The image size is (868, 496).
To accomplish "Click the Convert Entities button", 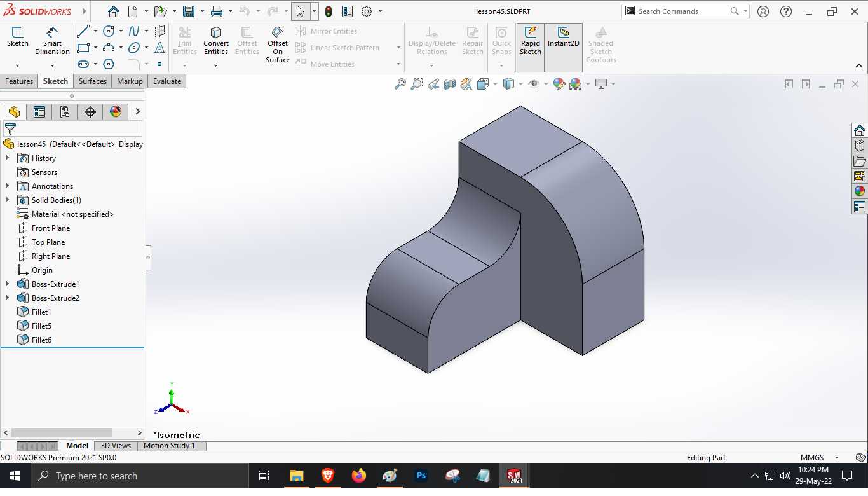I will (x=216, y=41).
